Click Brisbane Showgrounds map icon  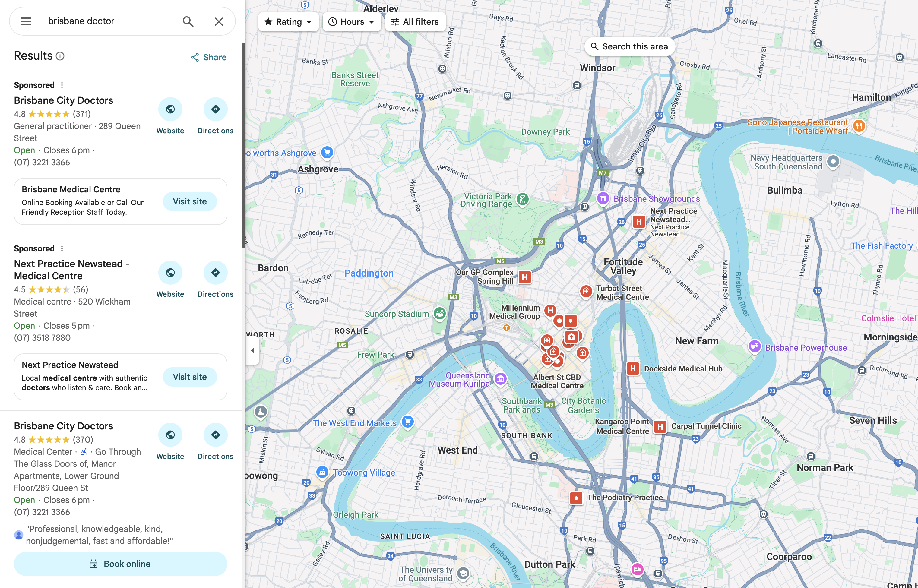603,198
